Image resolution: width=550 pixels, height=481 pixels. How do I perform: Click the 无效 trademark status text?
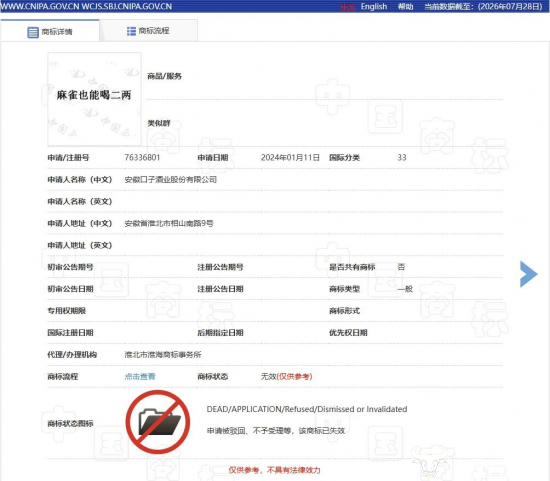(x=268, y=376)
